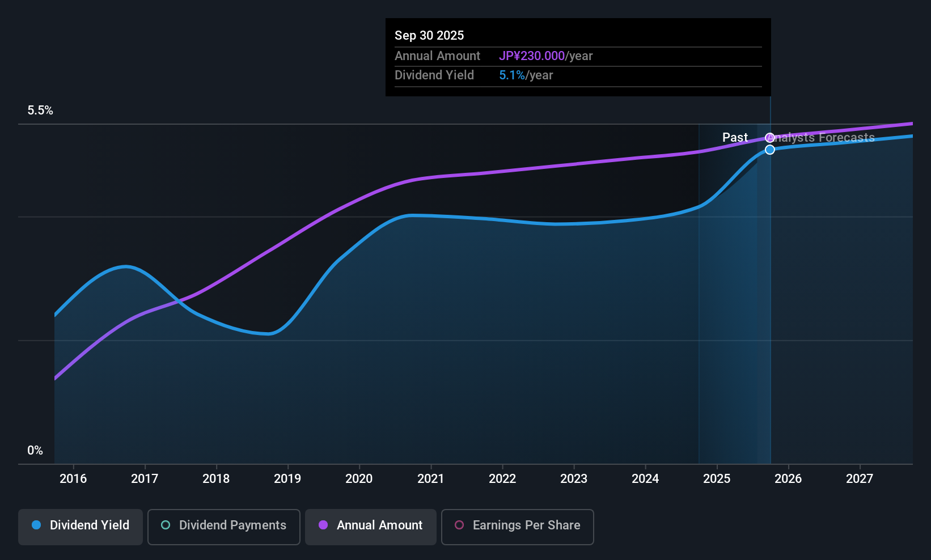The height and width of the screenshot is (560, 931).
Task: Click the JP¥230.000/year tooltip value
Action: (x=545, y=56)
